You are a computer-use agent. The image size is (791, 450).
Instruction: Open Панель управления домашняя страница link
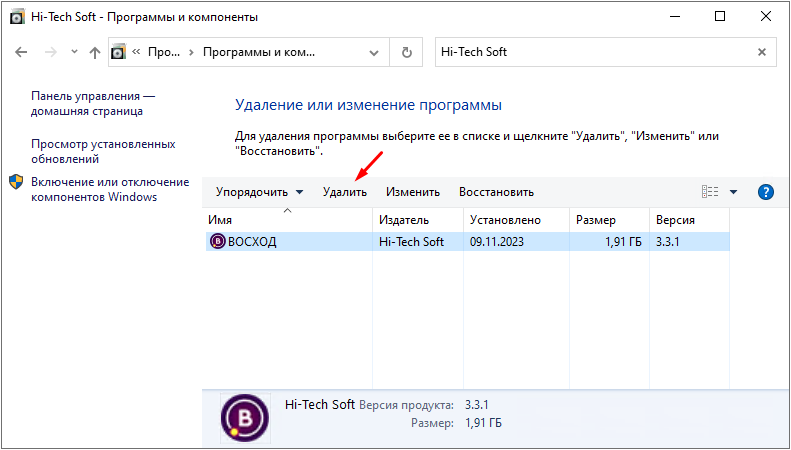(x=93, y=104)
